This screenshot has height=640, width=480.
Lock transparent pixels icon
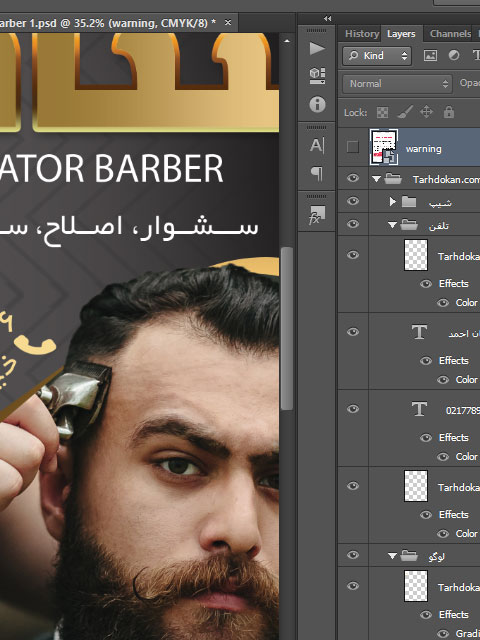[x=382, y=112]
